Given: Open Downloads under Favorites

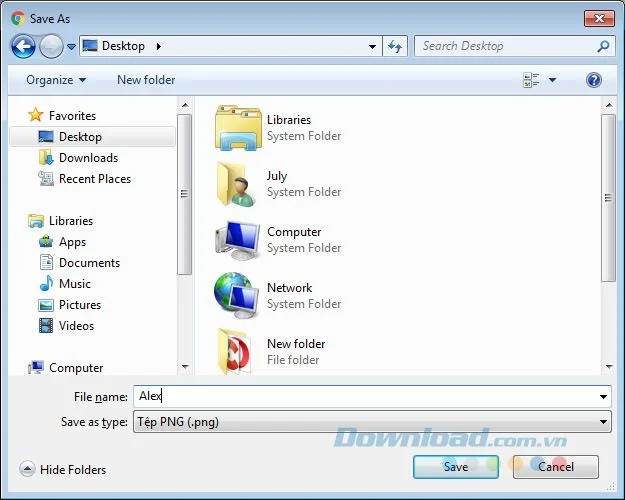Looking at the screenshot, I should pos(88,158).
